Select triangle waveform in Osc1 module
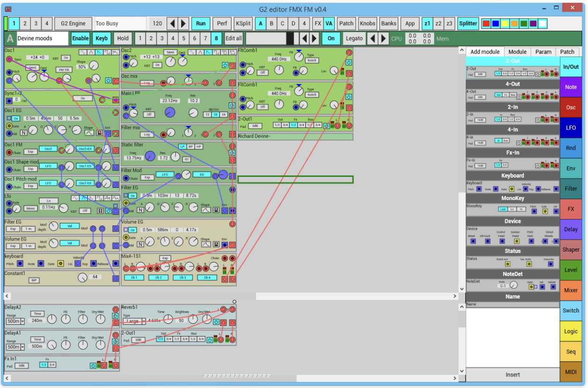Image resolution: width=588 pixels, height=388 pixels. pyautogui.click(x=91, y=52)
